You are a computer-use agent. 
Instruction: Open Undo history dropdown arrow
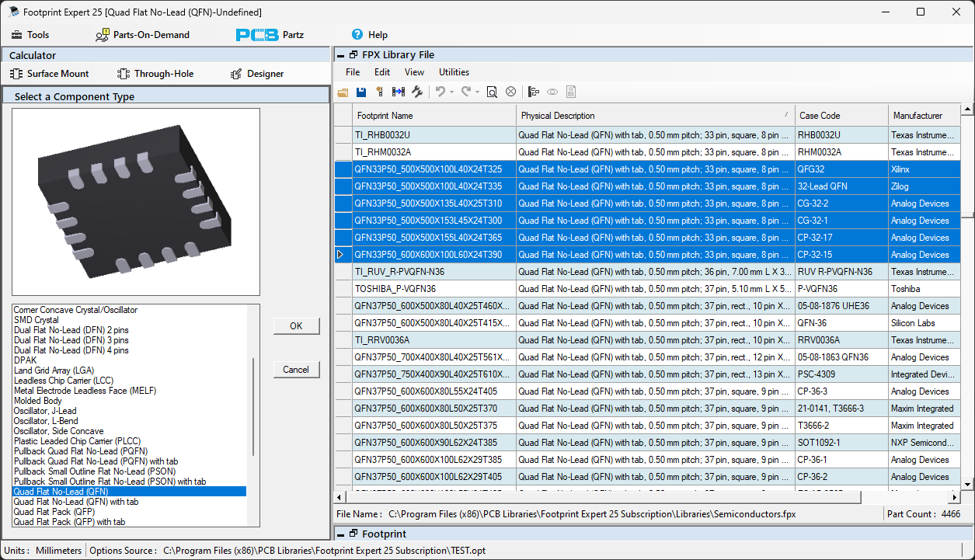451,92
